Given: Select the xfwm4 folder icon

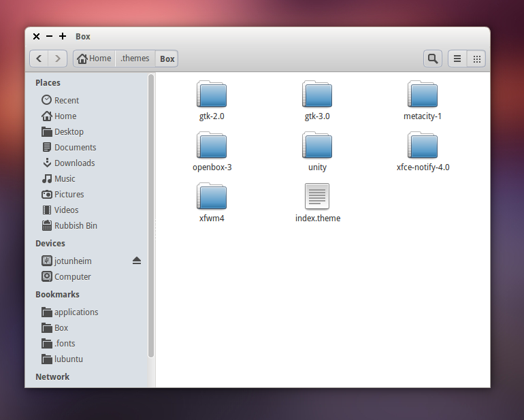Looking at the screenshot, I should (x=212, y=196).
